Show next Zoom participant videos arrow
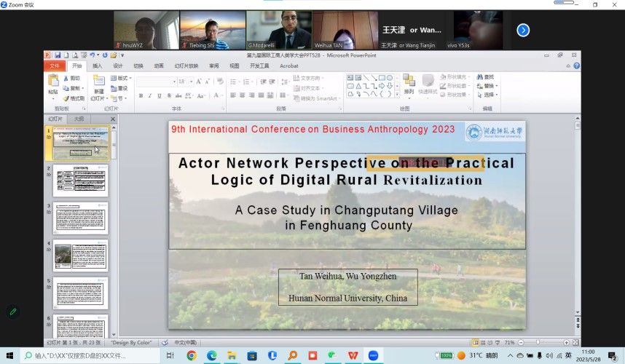Viewport: 625px width, 364px height. point(523,30)
